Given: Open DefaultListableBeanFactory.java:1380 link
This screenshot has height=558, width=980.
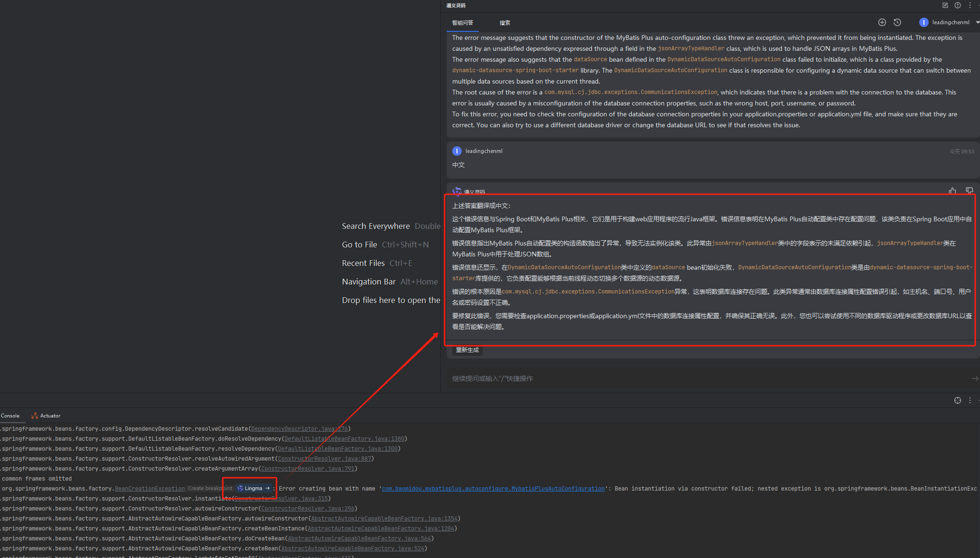Looking at the screenshot, I should click(344, 439).
